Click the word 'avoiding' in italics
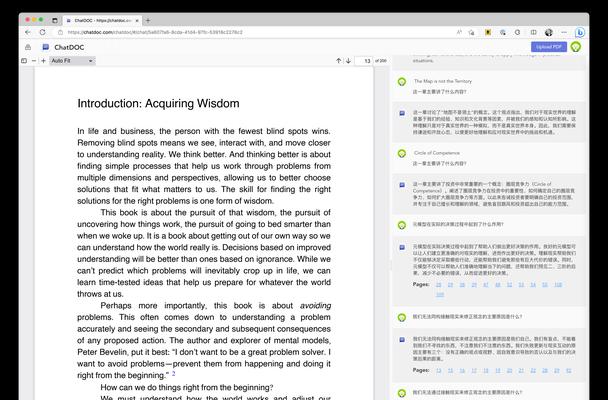Screen dimensions: 608x400 pos(315,306)
